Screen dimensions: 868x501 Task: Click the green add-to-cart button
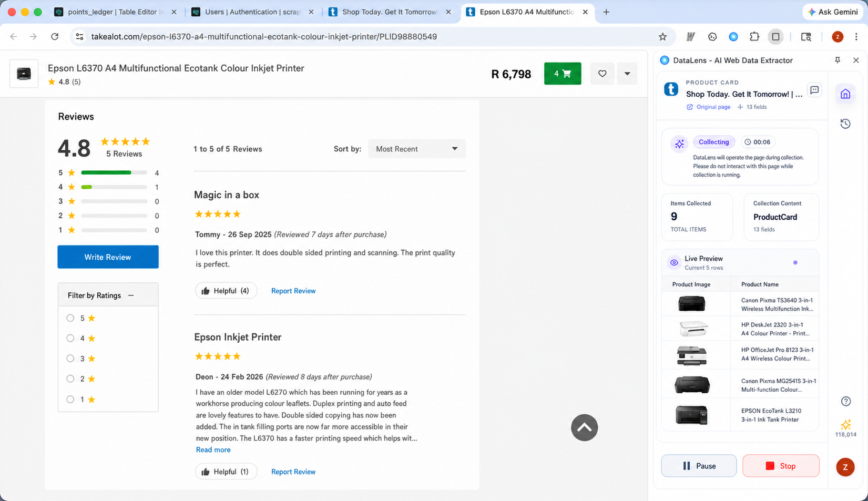563,74
